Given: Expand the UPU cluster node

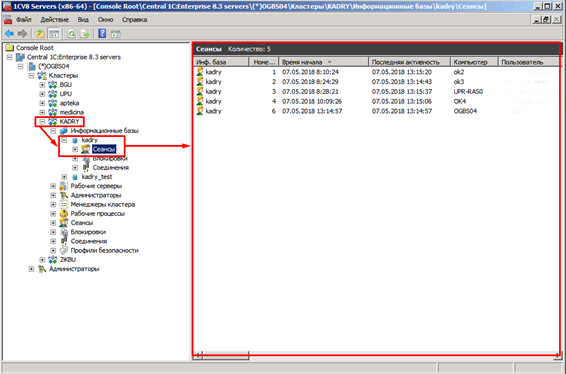Looking at the screenshot, I should (x=42, y=94).
